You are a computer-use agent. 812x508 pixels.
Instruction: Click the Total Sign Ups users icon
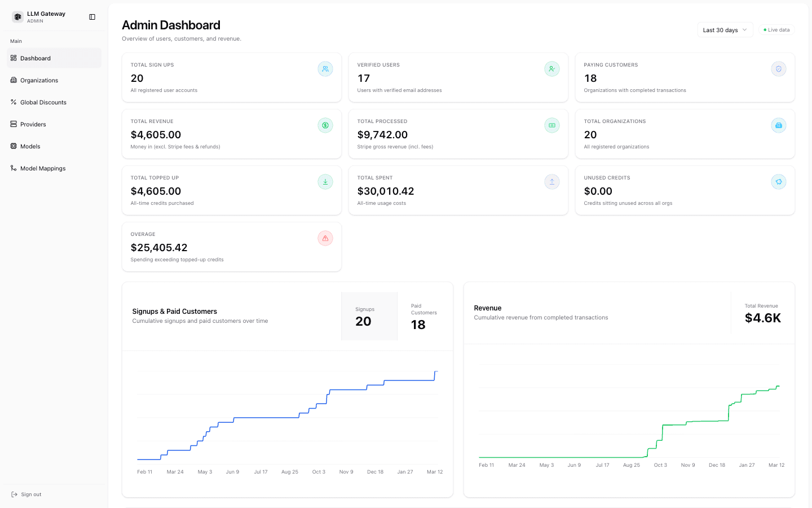click(x=325, y=69)
